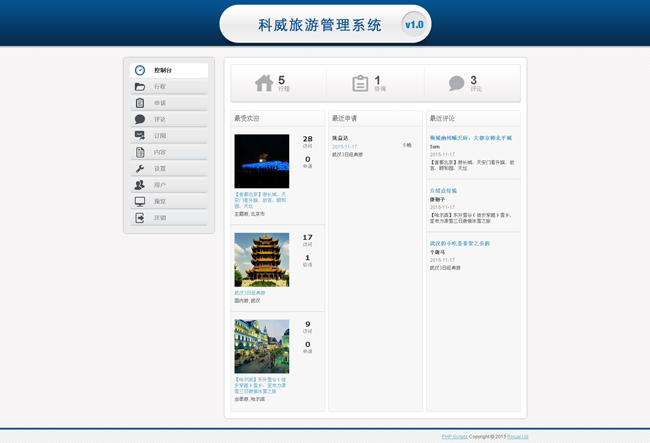Click the monitor icon for 预览
Screen dimensions: 650x443
point(140,201)
